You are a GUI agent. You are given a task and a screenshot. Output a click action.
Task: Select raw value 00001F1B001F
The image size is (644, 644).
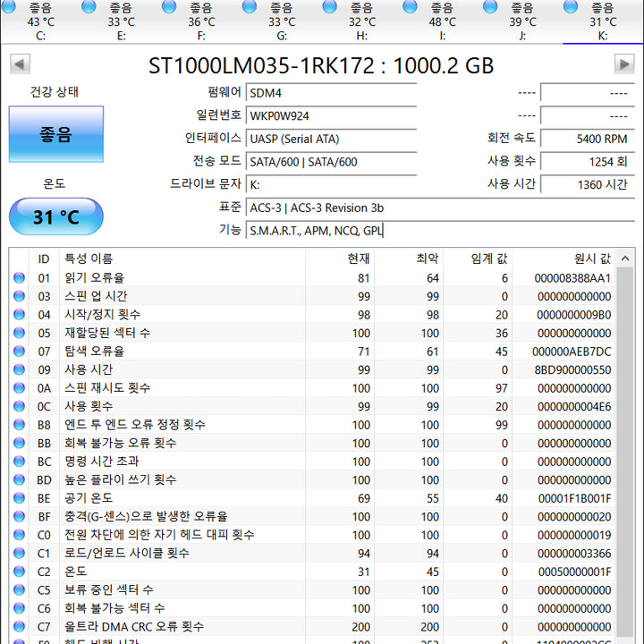point(574,498)
